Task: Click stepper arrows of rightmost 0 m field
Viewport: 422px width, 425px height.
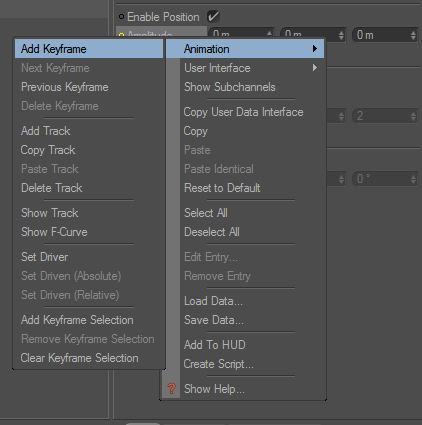Action: coord(413,35)
